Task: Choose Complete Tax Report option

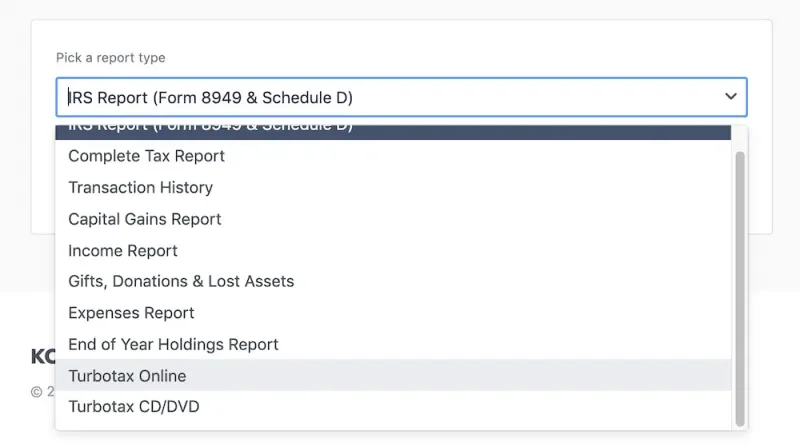Action: (147, 156)
